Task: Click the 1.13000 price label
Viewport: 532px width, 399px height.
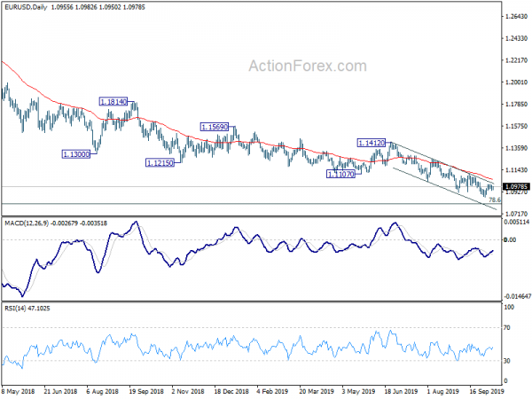Action: point(76,154)
